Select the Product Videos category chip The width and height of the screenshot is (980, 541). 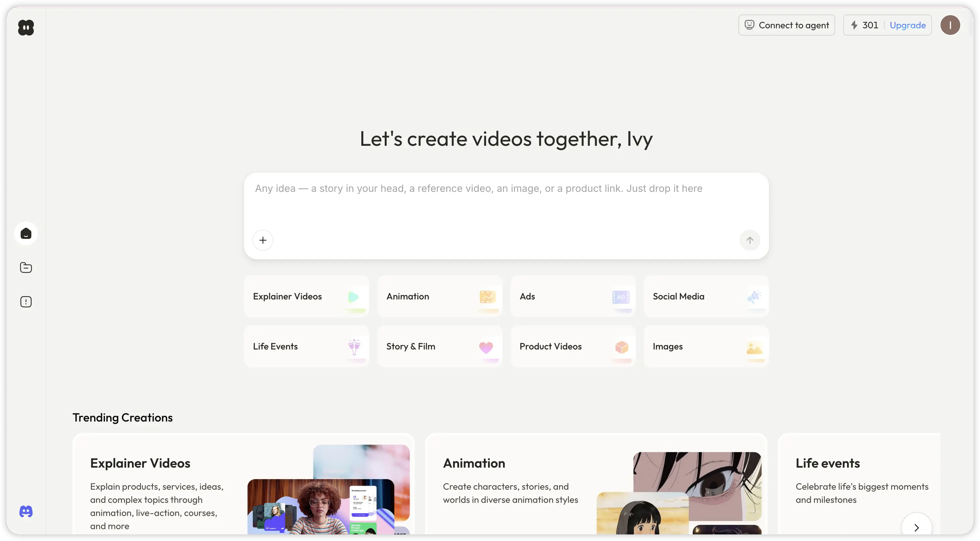pos(573,346)
